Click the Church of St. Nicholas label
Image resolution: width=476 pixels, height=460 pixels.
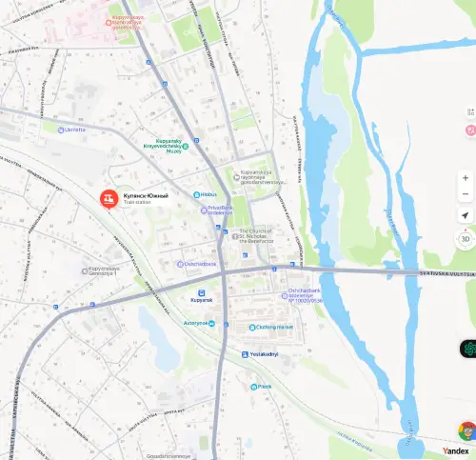(x=256, y=236)
